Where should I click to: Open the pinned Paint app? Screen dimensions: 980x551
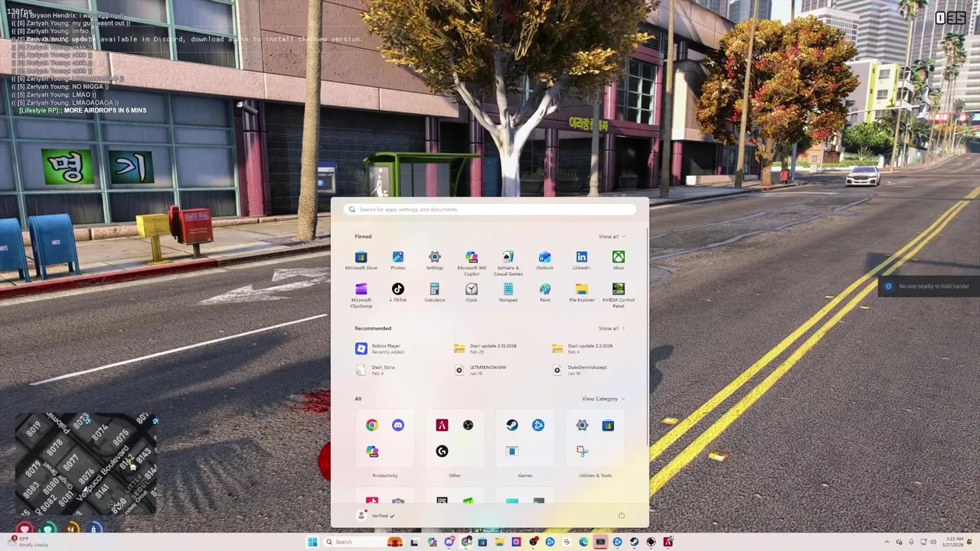point(544,293)
